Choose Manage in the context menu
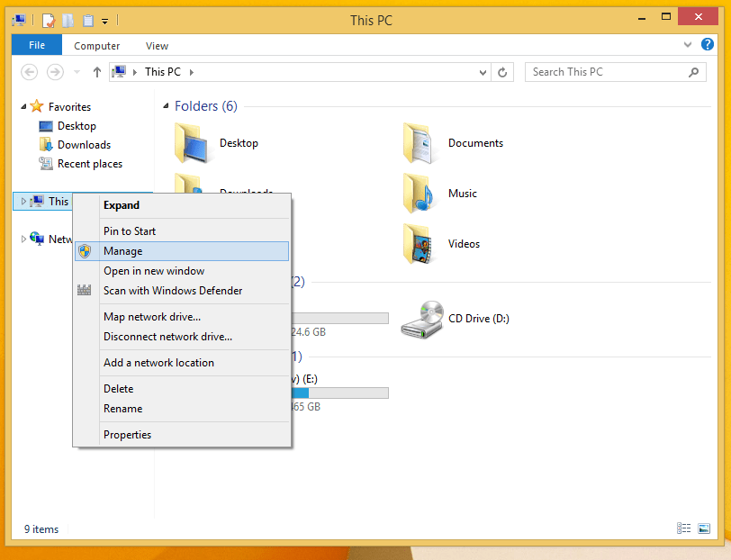The image size is (731, 560). coord(182,251)
